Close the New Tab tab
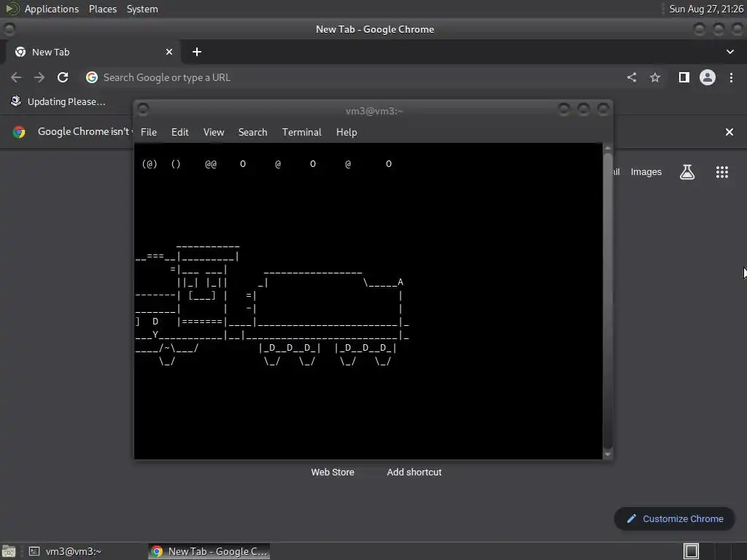Screen dimensions: 747x560 click(169, 52)
